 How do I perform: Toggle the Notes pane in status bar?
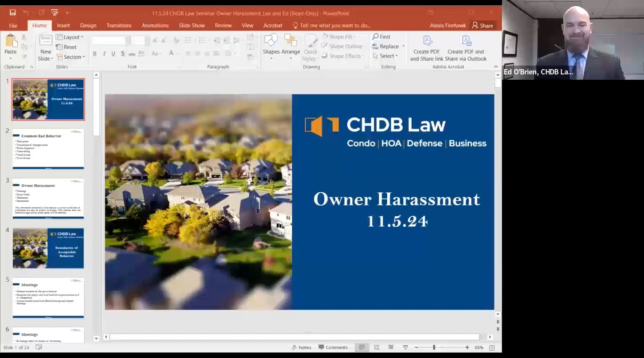pos(301,347)
